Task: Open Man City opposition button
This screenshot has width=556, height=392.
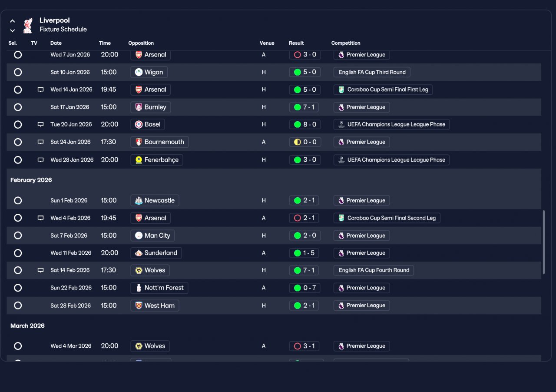Action: pyautogui.click(x=152, y=235)
